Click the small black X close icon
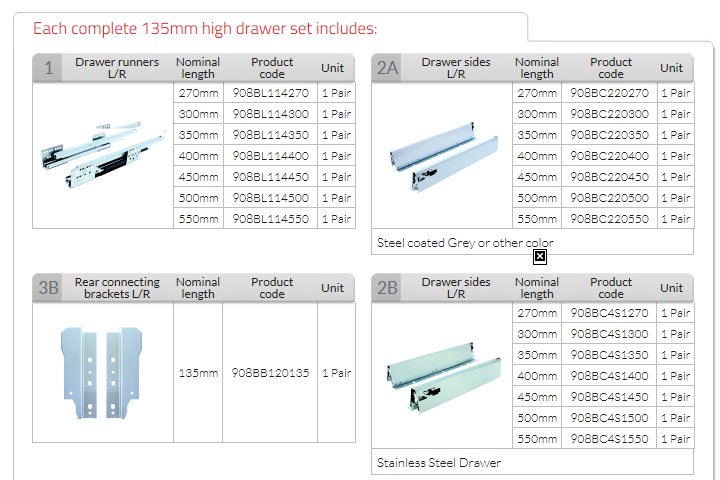This screenshot has width=720, height=480. click(x=540, y=257)
